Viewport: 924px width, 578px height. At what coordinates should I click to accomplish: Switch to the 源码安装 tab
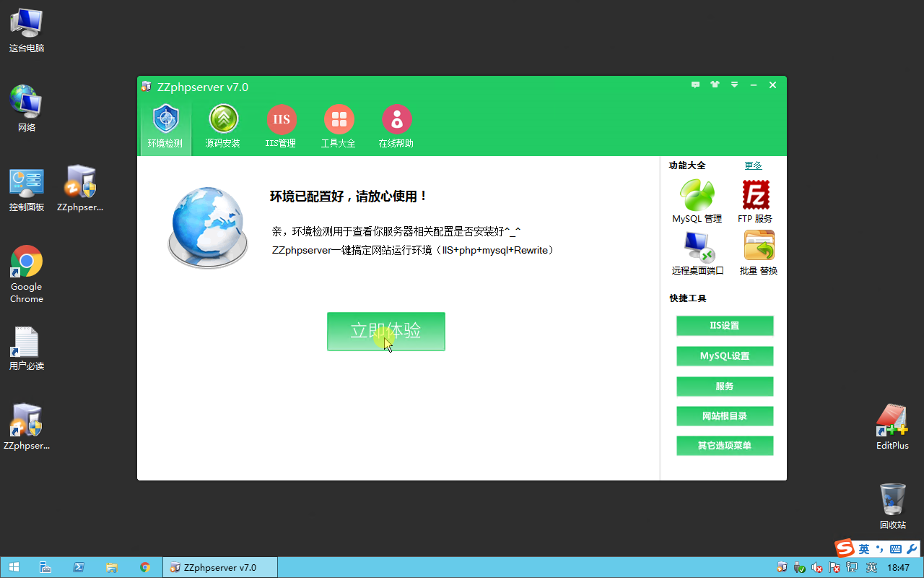(x=223, y=127)
